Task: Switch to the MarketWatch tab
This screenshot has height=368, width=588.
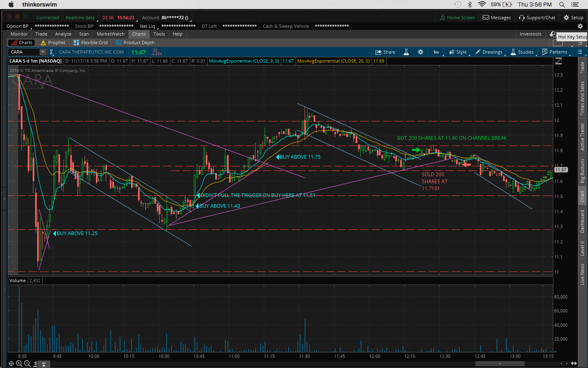Action: [110, 34]
